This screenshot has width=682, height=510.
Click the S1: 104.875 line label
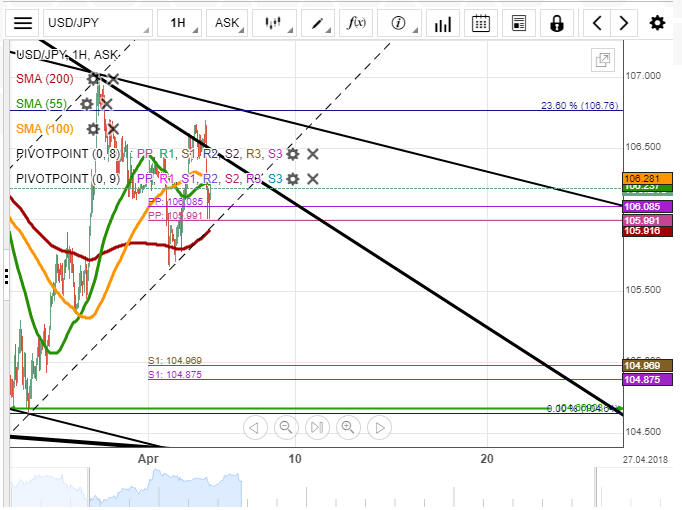(x=175, y=375)
